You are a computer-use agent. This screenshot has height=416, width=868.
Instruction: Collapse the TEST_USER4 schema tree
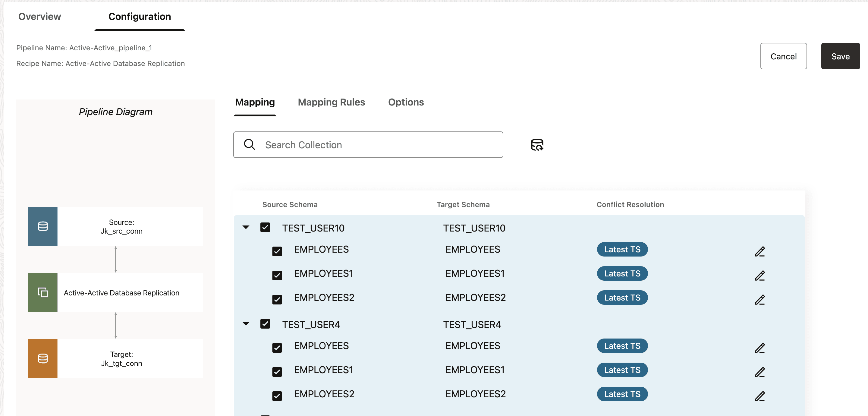[x=246, y=324]
